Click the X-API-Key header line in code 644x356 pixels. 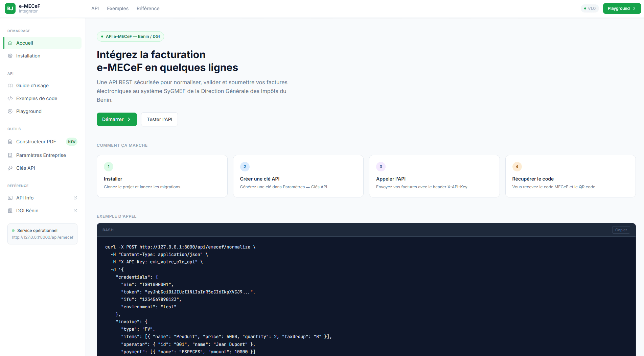click(x=157, y=262)
